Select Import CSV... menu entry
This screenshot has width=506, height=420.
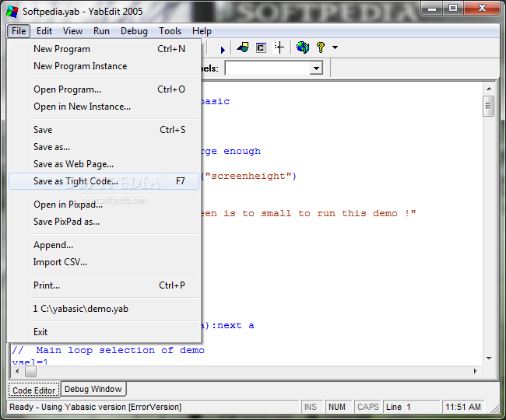(104, 262)
